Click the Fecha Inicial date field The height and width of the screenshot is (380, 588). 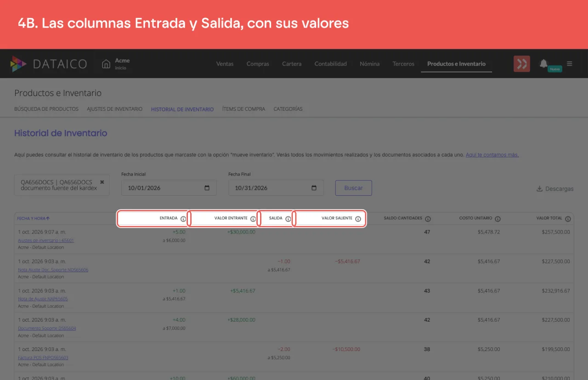169,188
